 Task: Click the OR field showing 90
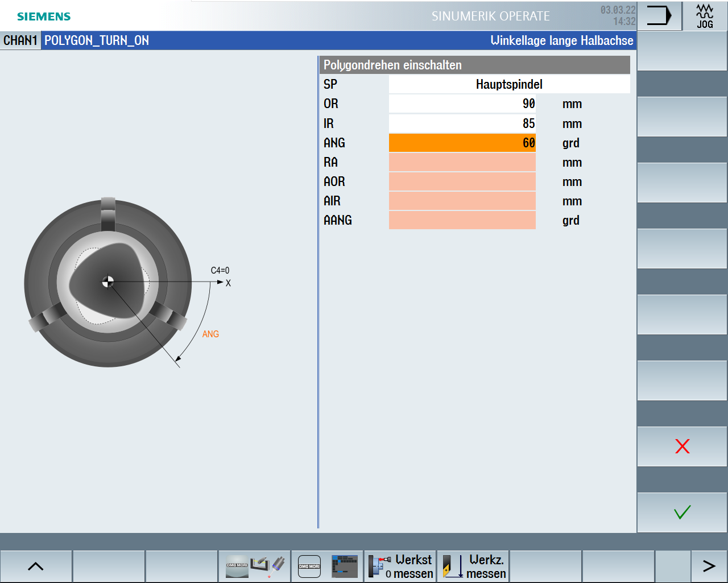click(462, 104)
